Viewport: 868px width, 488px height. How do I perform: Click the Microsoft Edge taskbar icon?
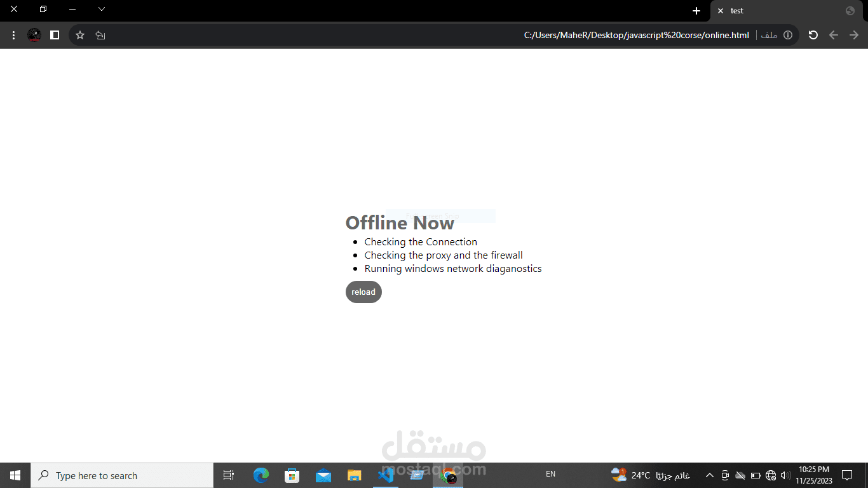coord(260,475)
